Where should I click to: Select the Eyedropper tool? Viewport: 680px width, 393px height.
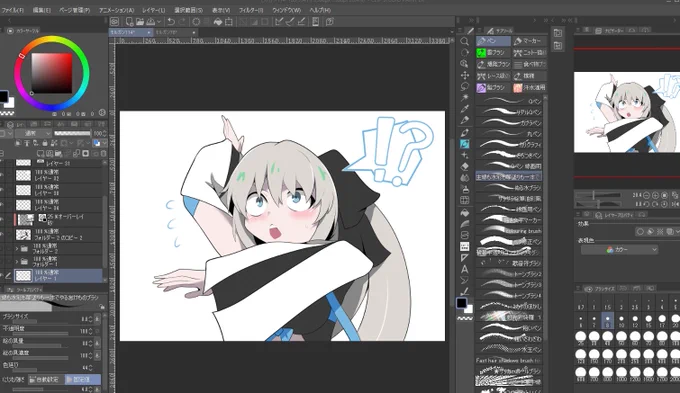[x=464, y=109]
